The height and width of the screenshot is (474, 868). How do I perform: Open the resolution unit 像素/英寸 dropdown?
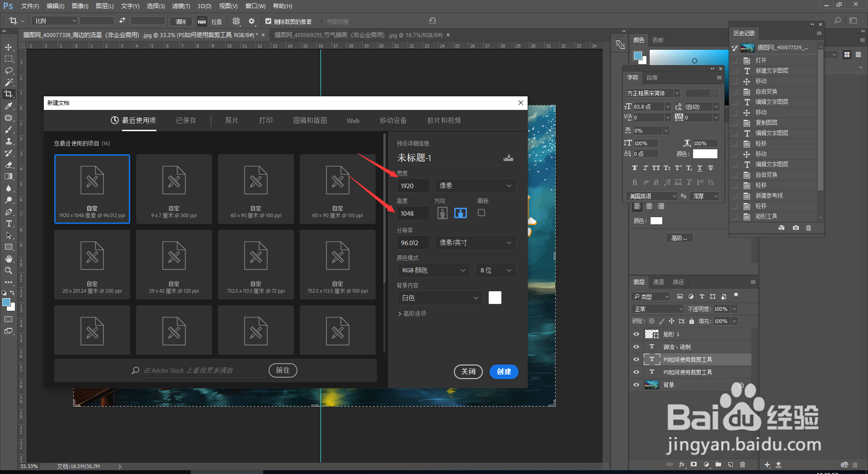click(x=475, y=243)
